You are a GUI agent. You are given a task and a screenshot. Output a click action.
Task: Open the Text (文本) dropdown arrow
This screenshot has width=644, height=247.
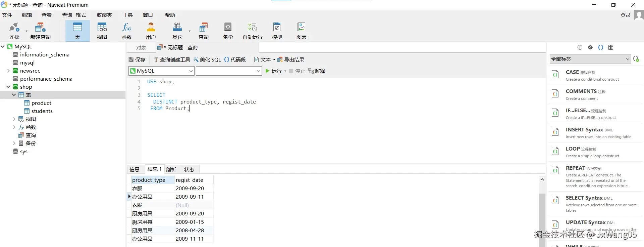[x=274, y=60]
